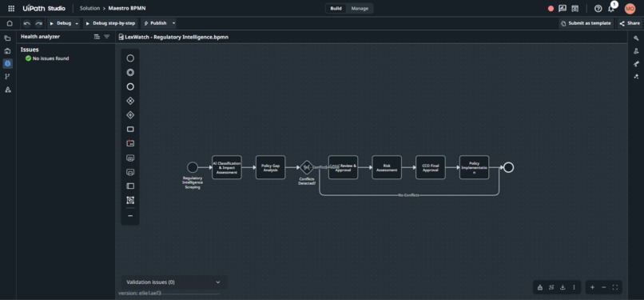644x300 pixels.
Task: Open the telescope icon in right sidebar
Action: pyautogui.click(x=636, y=64)
